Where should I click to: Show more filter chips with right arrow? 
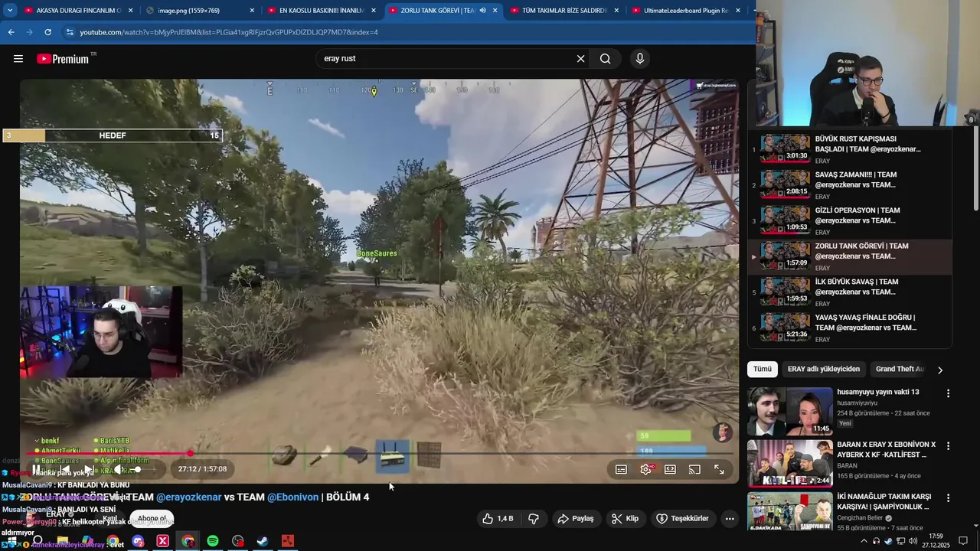pos(940,370)
